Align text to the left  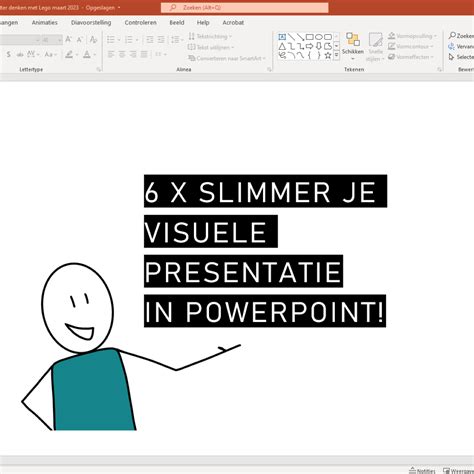pyautogui.click(x=111, y=54)
